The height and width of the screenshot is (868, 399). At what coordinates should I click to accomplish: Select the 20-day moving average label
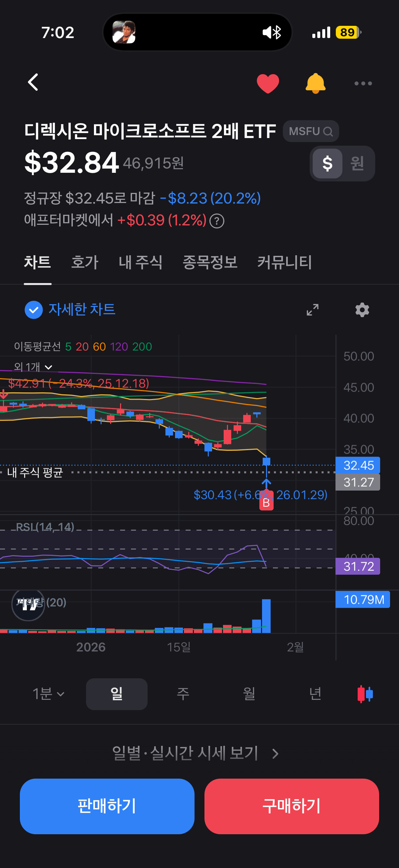pos(82,347)
